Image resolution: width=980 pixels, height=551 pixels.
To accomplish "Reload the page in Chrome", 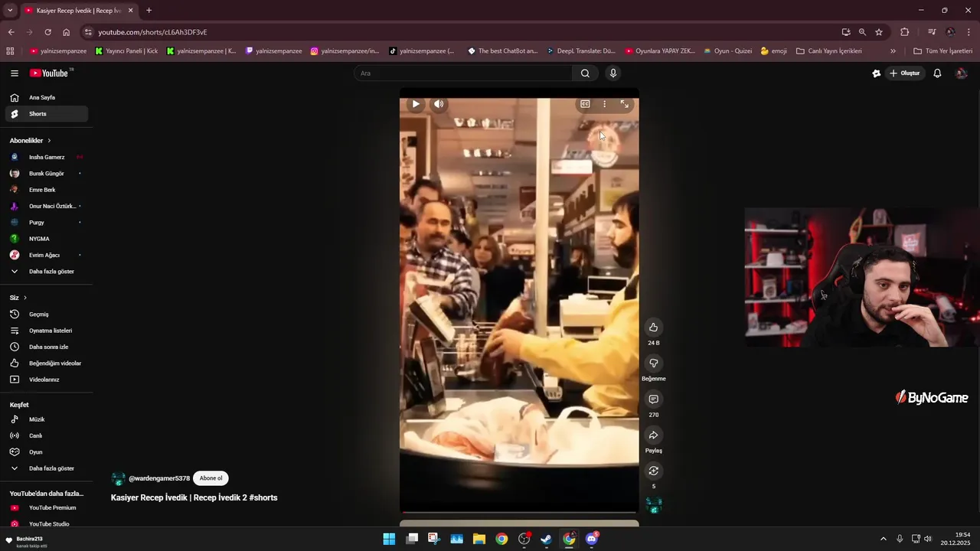I will (x=47, y=32).
